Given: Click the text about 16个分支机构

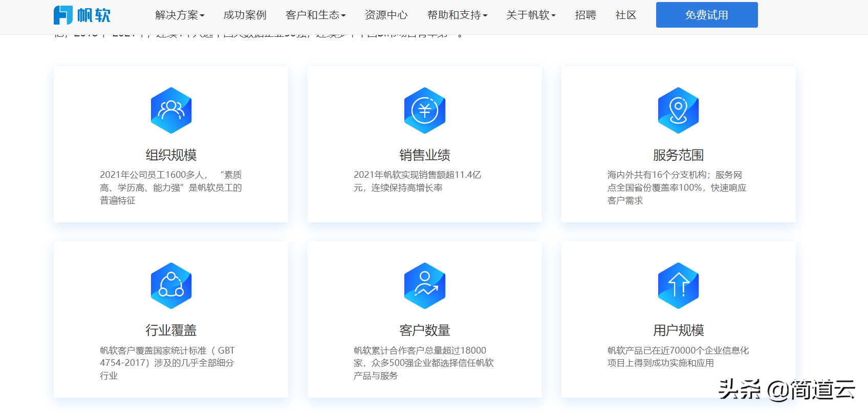Looking at the screenshot, I should click(x=677, y=188).
